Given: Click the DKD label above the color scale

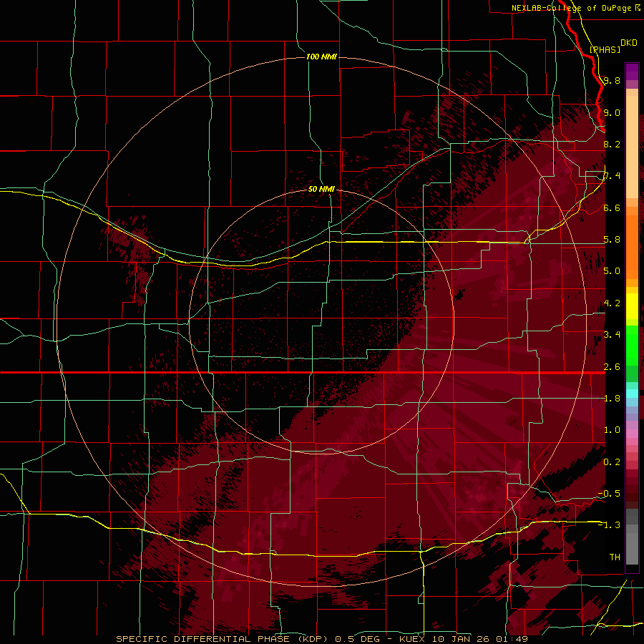Looking at the screenshot, I should 629,43.
